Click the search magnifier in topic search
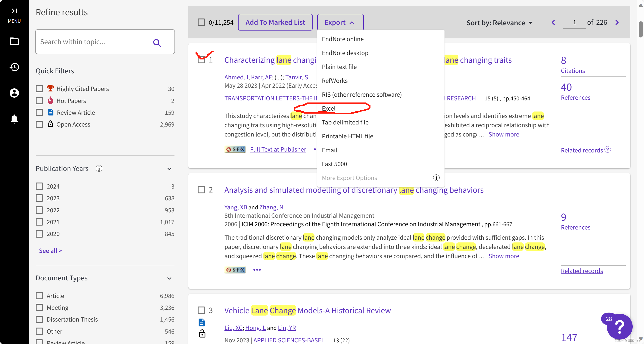The image size is (644, 344). [157, 43]
